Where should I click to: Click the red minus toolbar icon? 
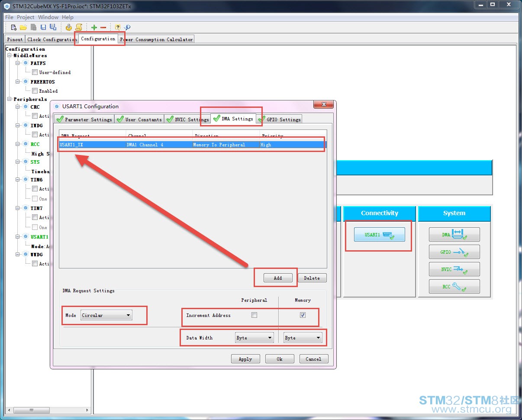pos(103,27)
